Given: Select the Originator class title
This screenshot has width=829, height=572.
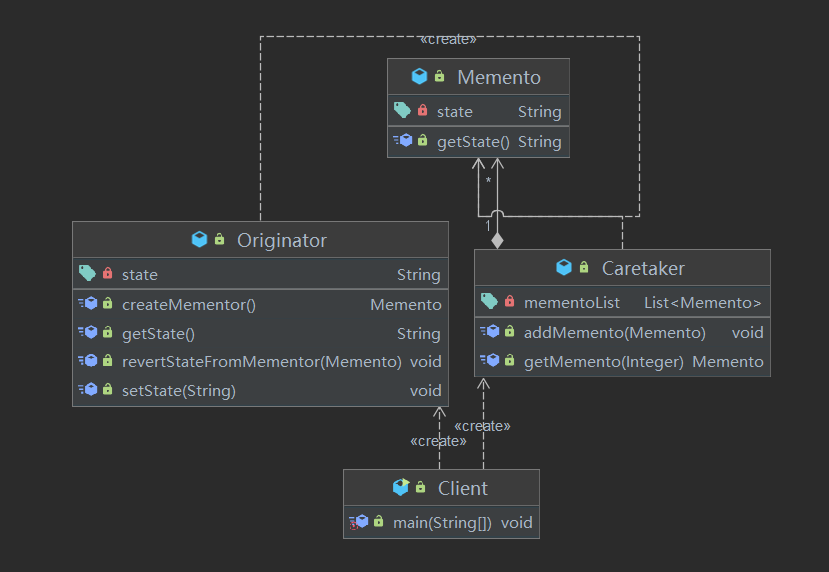Looking at the screenshot, I should point(282,241).
